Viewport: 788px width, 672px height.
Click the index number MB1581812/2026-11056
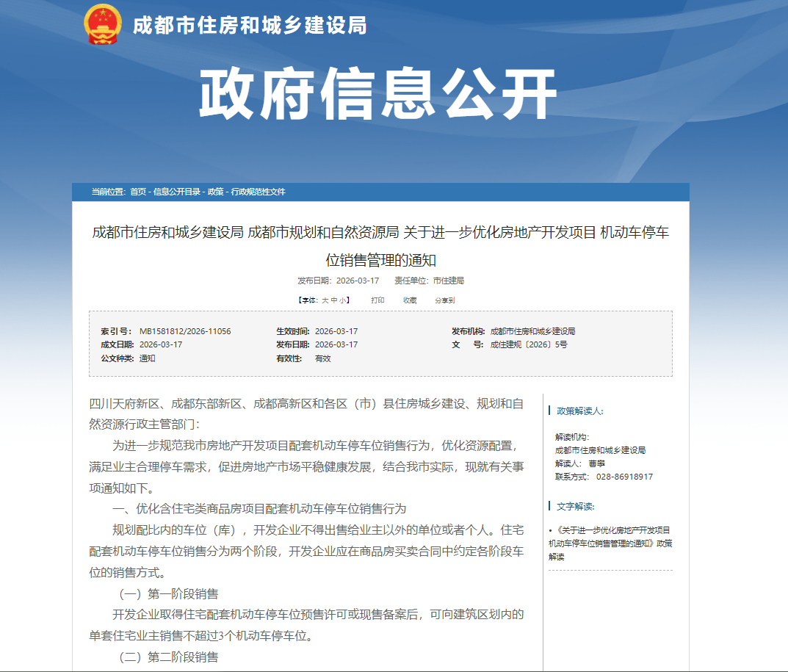pos(185,331)
